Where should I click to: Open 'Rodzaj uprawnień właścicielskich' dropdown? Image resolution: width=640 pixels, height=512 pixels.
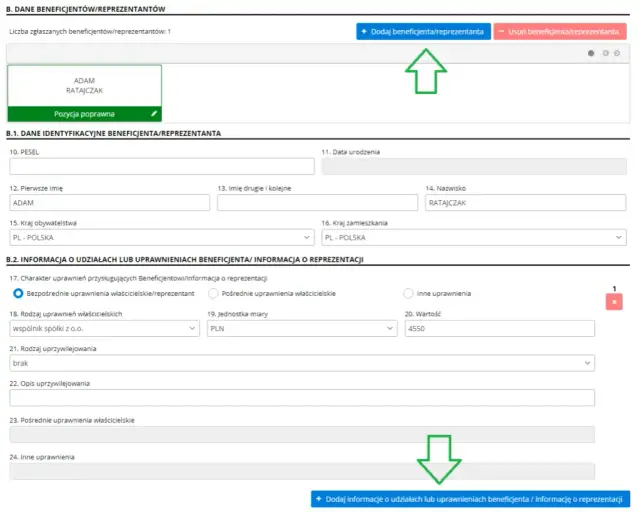[x=105, y=328]
